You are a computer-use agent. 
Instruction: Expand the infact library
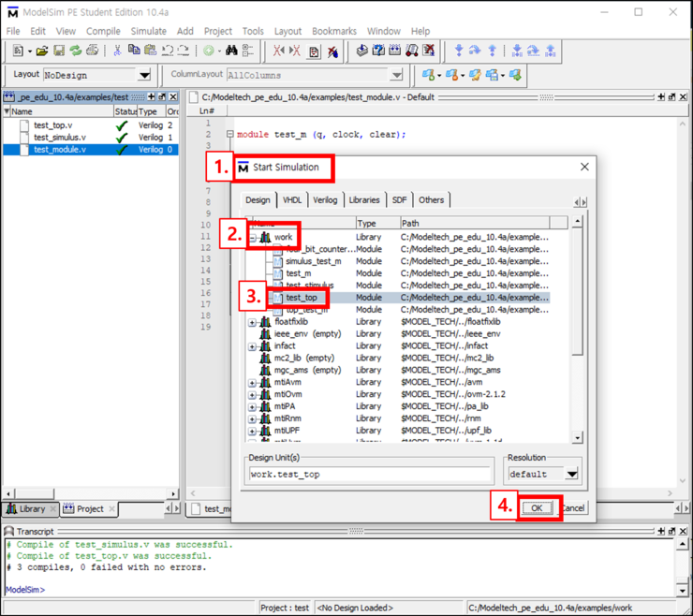[252, 346]
